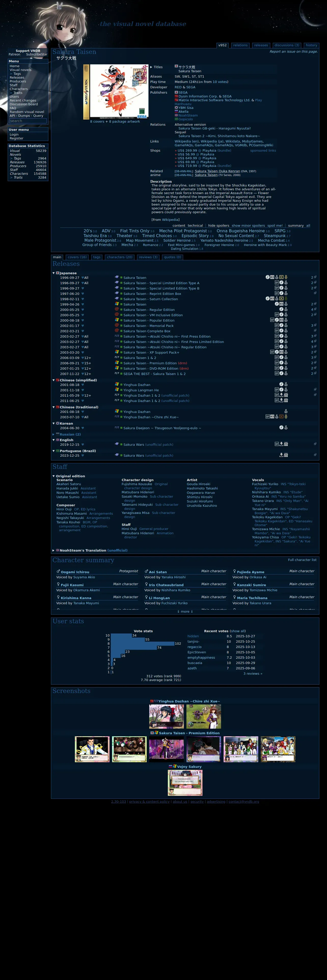Screen dimensions: 327x980
Task: Click 'Report an issue on this page.'
Action: click(293, 51)
